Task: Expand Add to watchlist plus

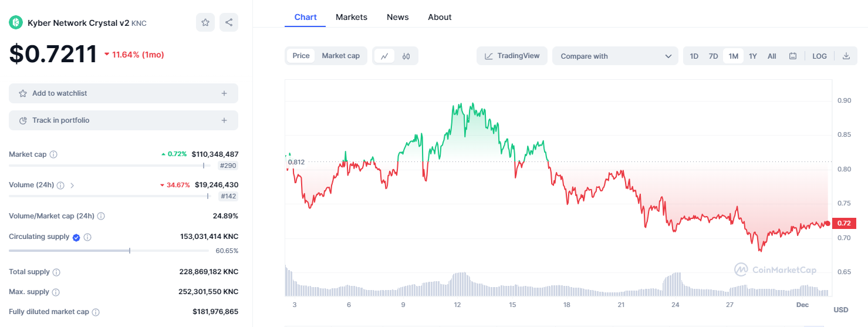Action: pyautogui.click(x=224, y=93)
